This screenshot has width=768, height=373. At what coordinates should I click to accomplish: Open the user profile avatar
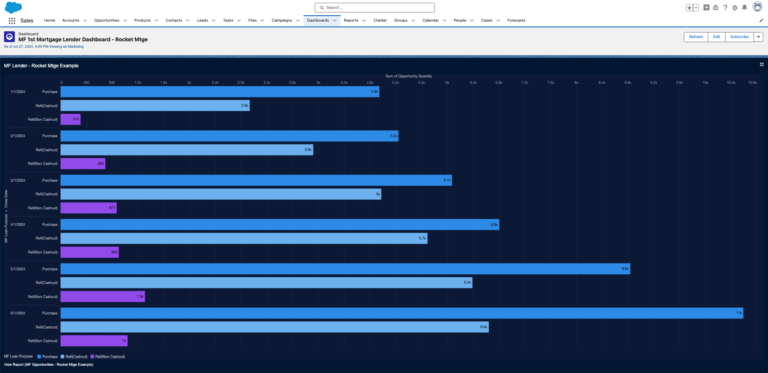tap(757, 7)
